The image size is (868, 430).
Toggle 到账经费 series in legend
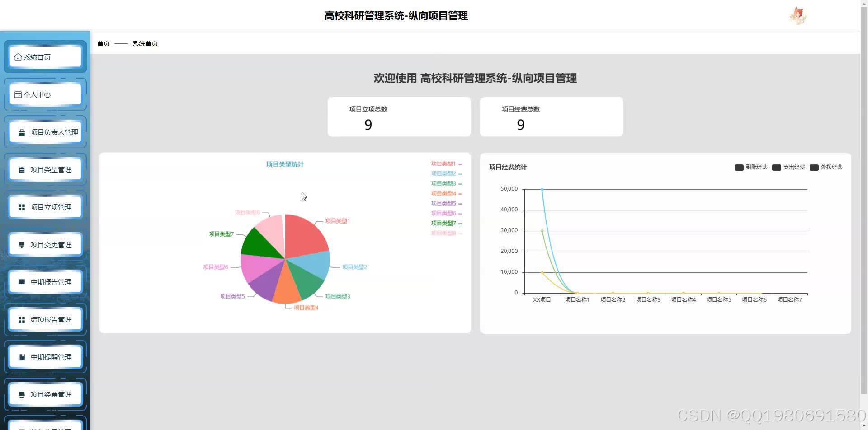coord(751,167)
